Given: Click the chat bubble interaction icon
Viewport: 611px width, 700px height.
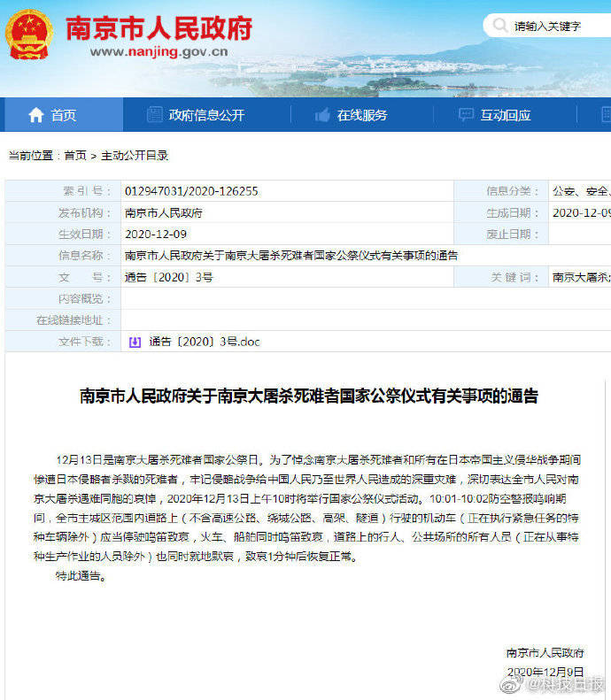Looking at the screenshot, I should coord(466,115).
